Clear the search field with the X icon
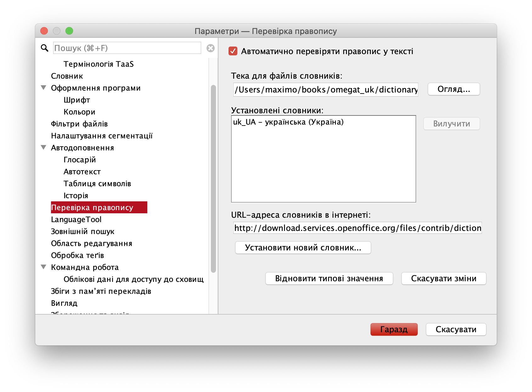The image size is (532, 392). pyautogui.click(x=211, y=48)
